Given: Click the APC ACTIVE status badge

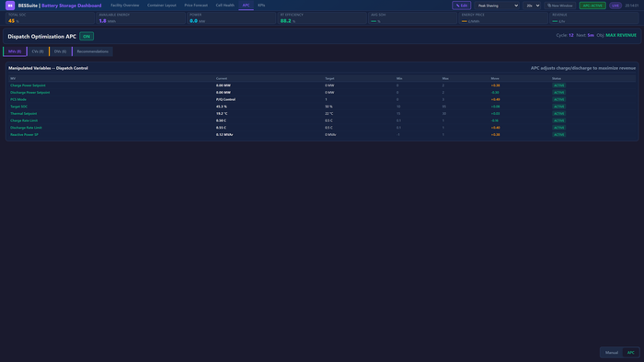Looking at the screenshot, I should coord(592,6).
